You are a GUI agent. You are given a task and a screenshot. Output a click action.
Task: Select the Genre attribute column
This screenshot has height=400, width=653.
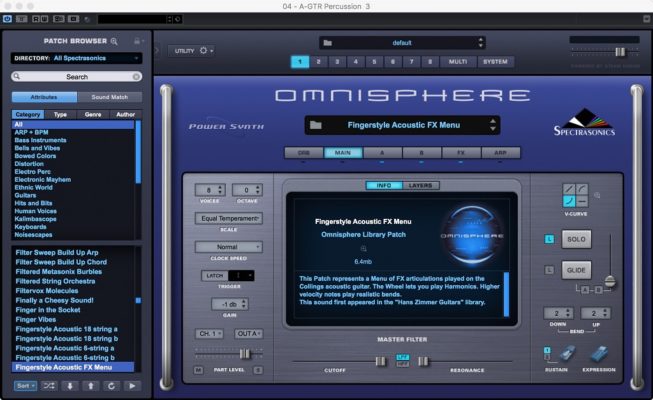click(x=93, y=114)
